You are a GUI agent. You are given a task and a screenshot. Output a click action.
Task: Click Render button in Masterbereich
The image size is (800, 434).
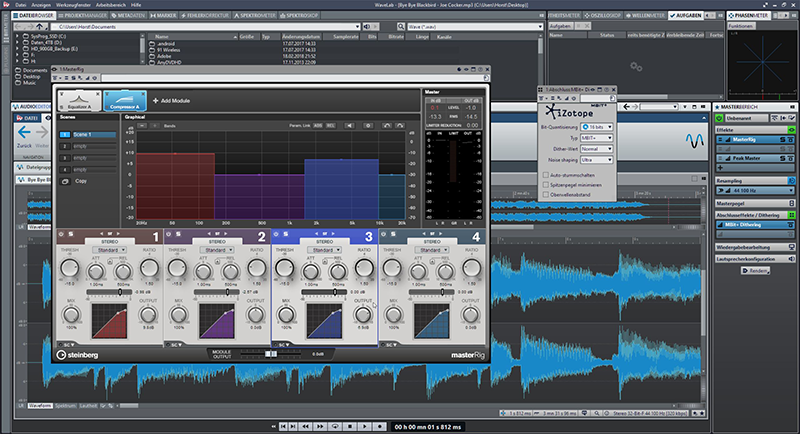pos(756,271)
